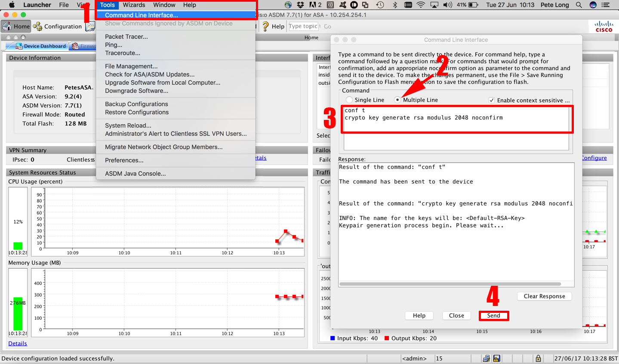This screenshot has height=364, width=619.
Task: Choose Preferences... from Tools menu
Action: tap(176, 160)
